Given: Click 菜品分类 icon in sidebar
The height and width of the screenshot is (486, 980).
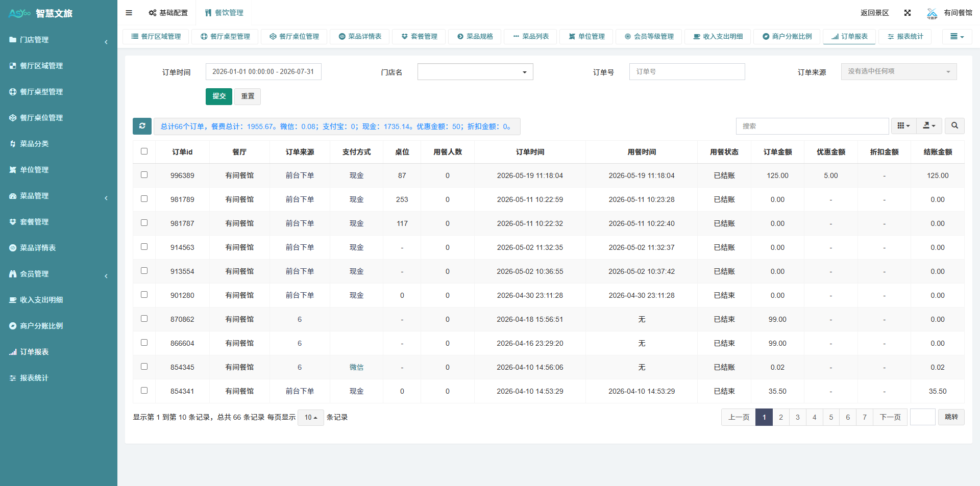Looking at the screenshot, I should pyautogui.click(x=13, y=144).
